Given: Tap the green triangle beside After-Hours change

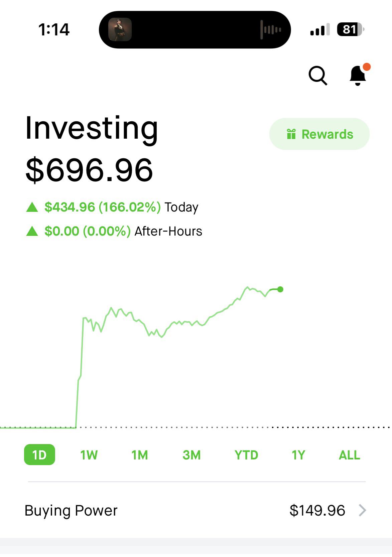Looking at the screenshot, I should 32,231.
